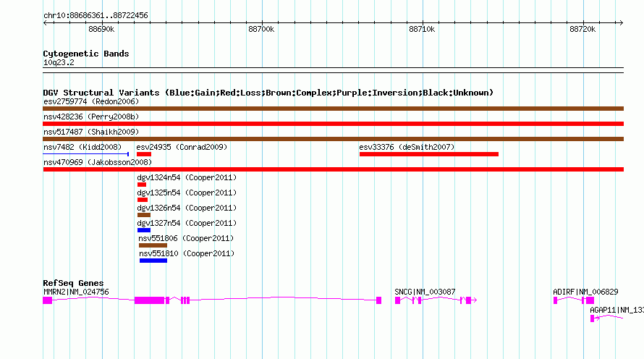This screenshot has width=644, height=359.
Task: Open the AGAP11 gene label
Action: coord(617,310)
